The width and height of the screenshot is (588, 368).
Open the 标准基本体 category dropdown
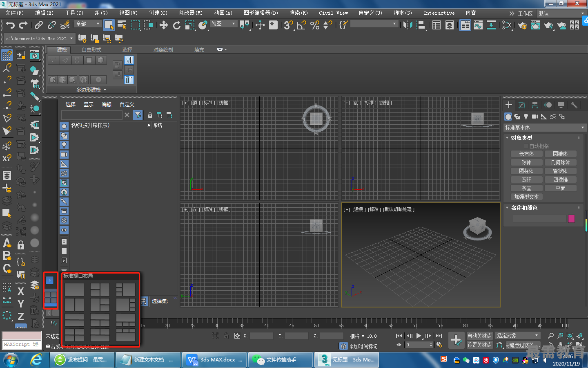click(x=545, y=128)
